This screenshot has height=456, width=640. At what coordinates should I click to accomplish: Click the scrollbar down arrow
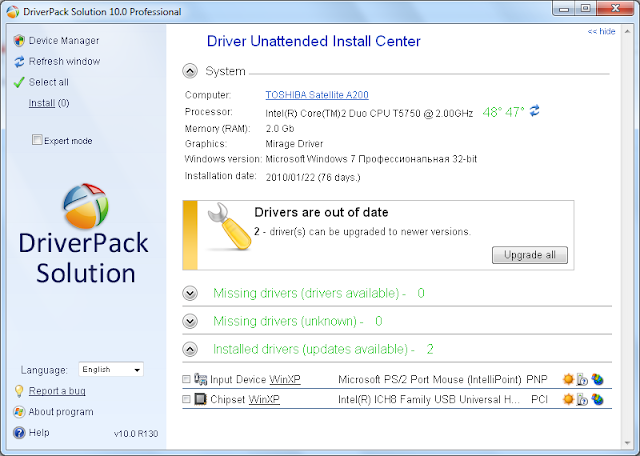(627, 443)
